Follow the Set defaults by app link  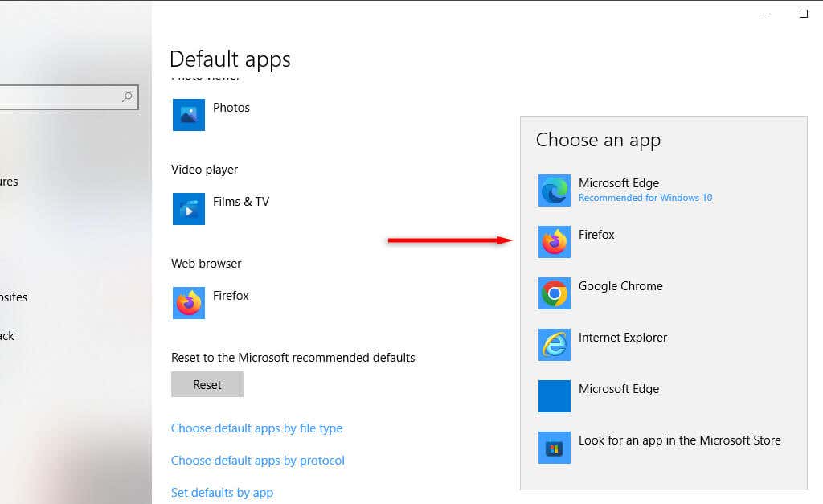(222, 493)
